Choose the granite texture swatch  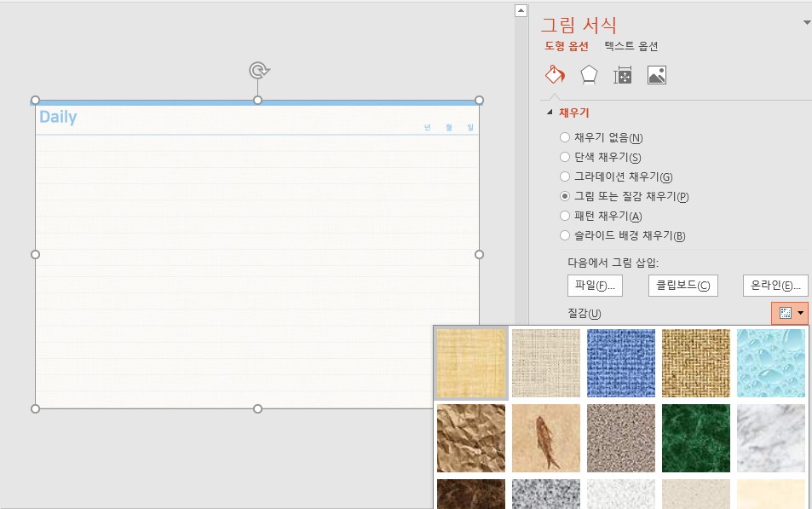(x=546, y=494)
